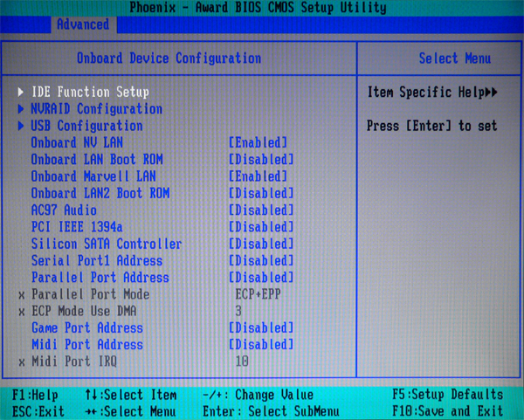Expand the NVRAID Configuration submenu arrow

click(x=21, y=109)
